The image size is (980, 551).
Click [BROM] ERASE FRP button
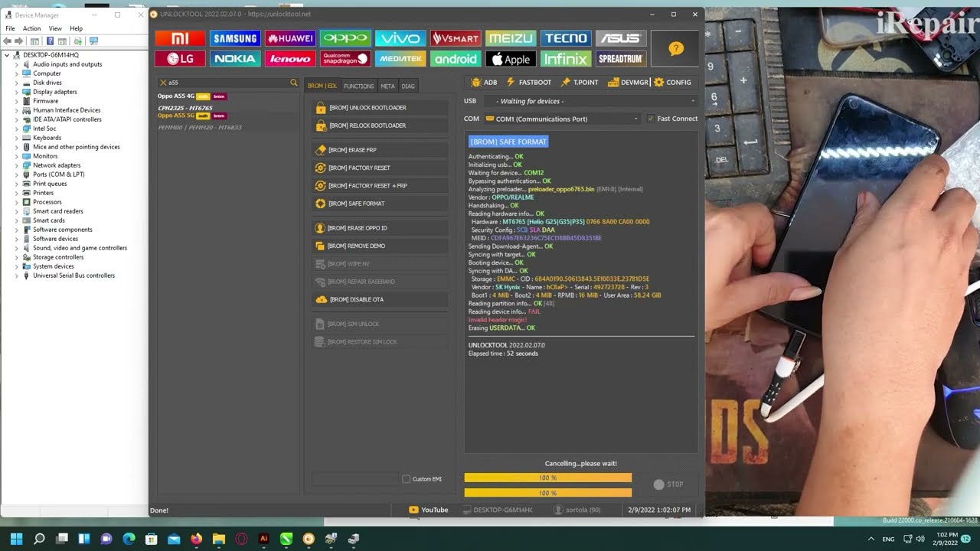380,150
